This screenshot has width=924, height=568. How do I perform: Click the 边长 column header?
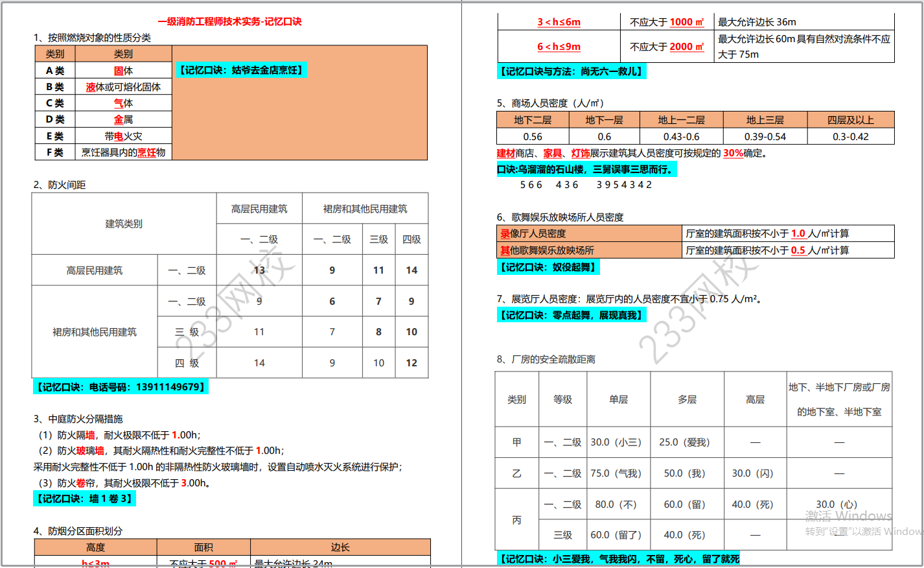coord(340,547)
